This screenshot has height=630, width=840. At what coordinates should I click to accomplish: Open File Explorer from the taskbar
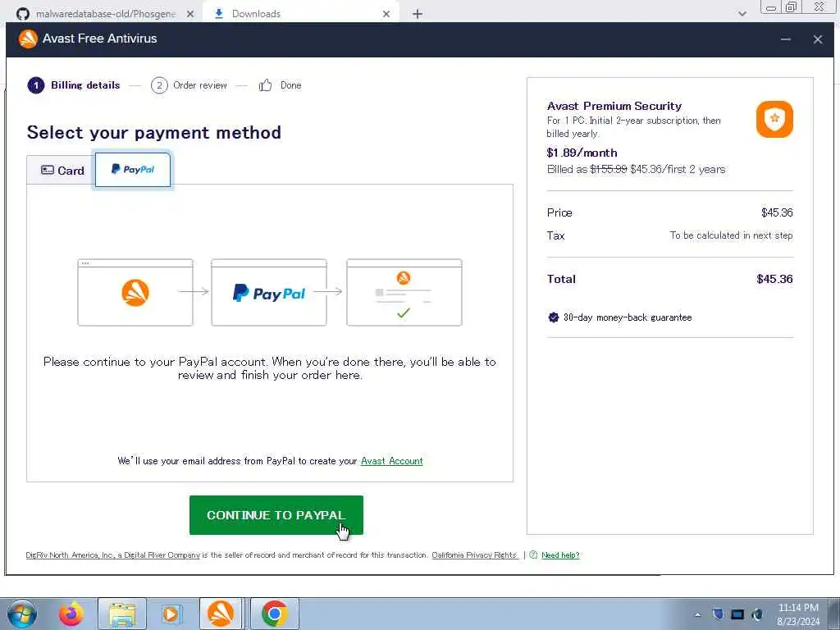(x=122, y=614)
